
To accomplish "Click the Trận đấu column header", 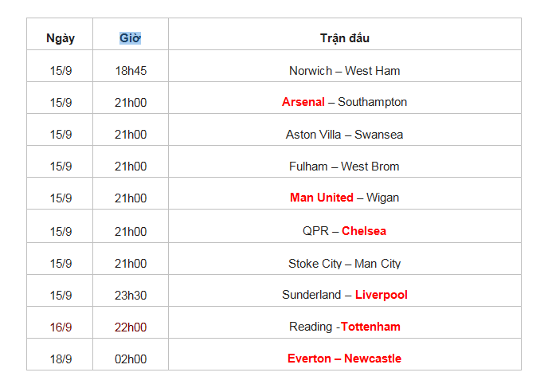I will click(344, 38).
